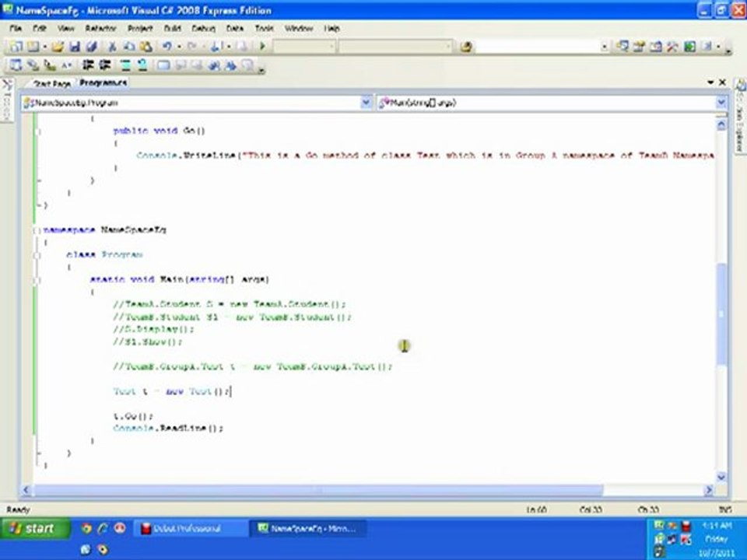Collapse the class Program outline

pyautogui.click(x=37, y=255)
